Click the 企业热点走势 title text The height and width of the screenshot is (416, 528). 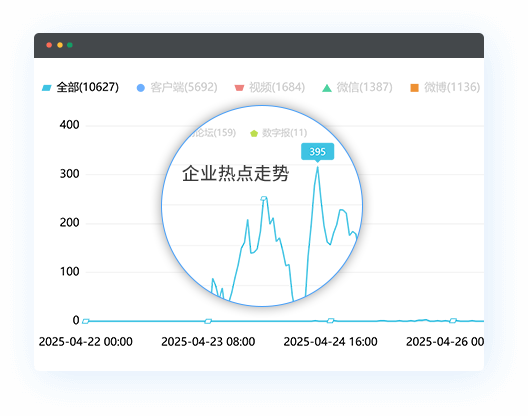pyautogui.click(x=235, y=173)
